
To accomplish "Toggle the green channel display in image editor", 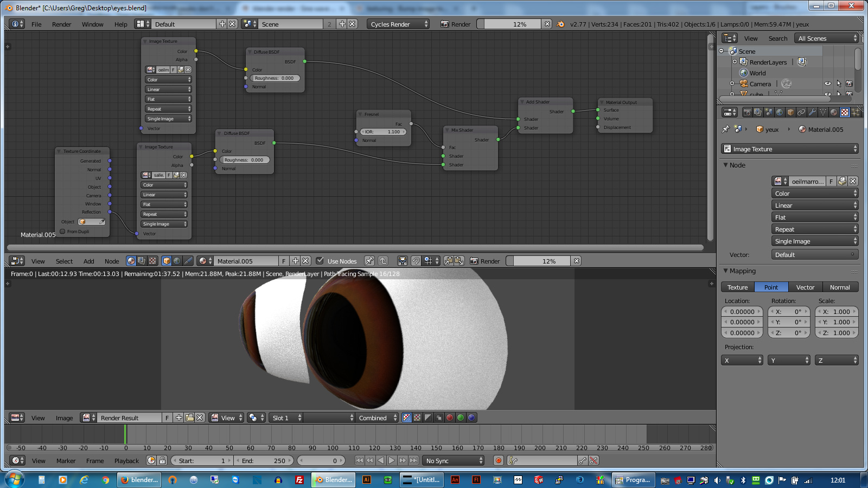I will (x=461, y=418).
